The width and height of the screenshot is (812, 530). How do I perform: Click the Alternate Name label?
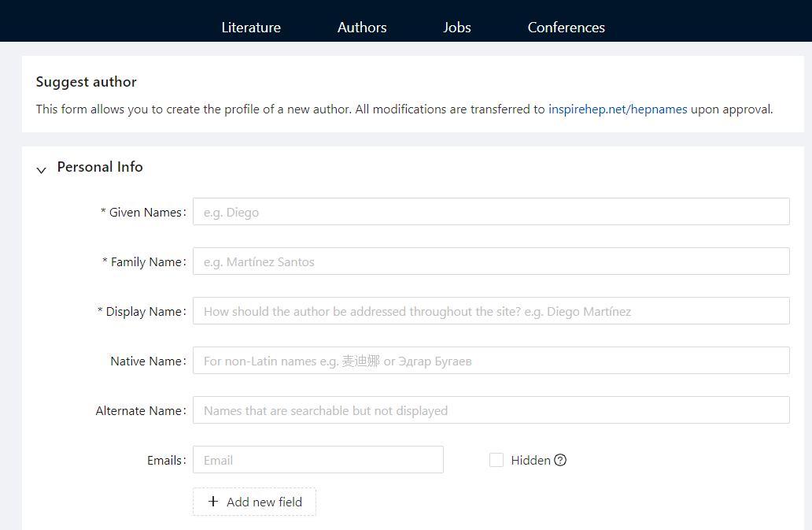pyautogui.click(x=141, y=411)
